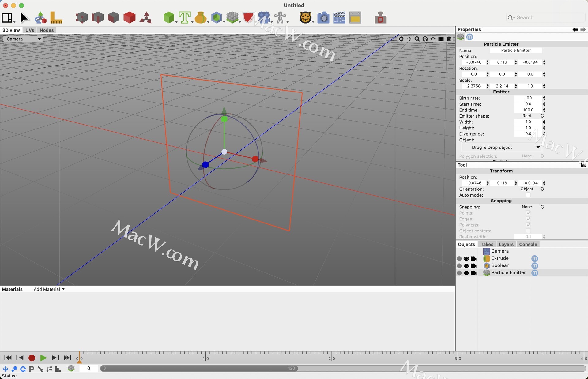588x379 pixels.
Task: Click the dynamics weight D icon
Action: (380, 18)
